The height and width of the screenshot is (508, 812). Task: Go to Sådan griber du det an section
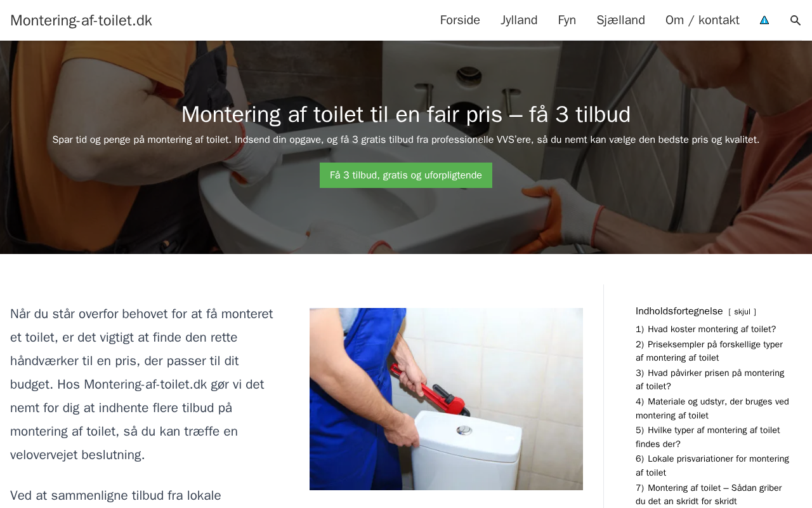pyautogui.click(x=709, y=495)
